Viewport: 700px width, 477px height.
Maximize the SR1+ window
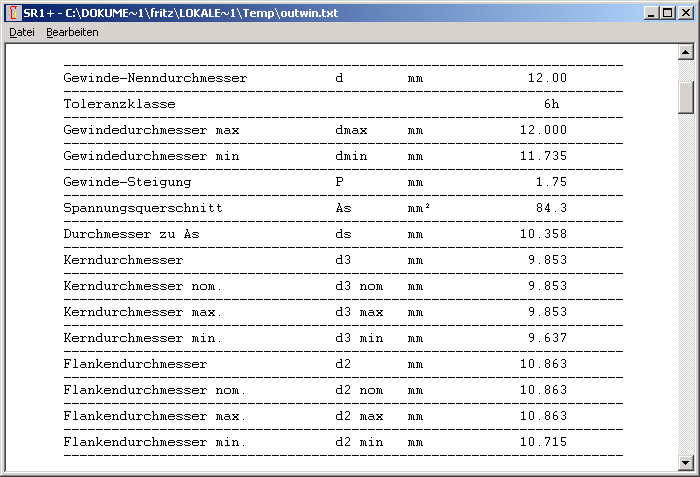(668, 12)
